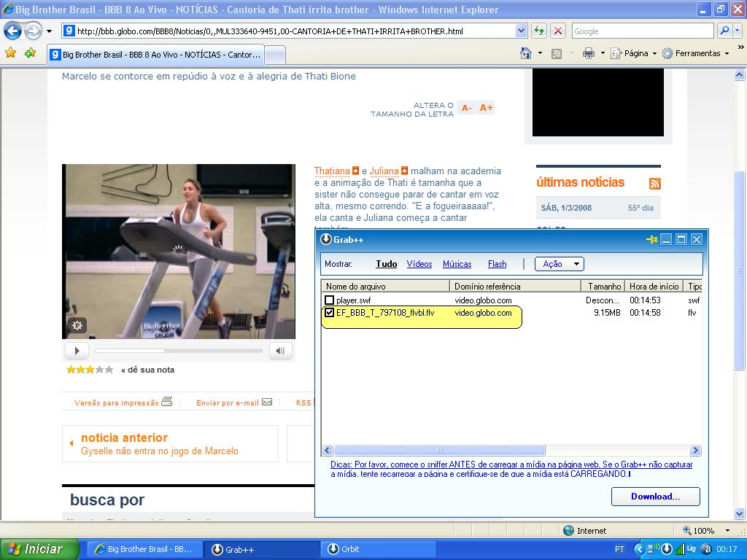
Task: Expand hidden IE toolbar items chevron
Action: pyautogui.click(x=740, y=47)
